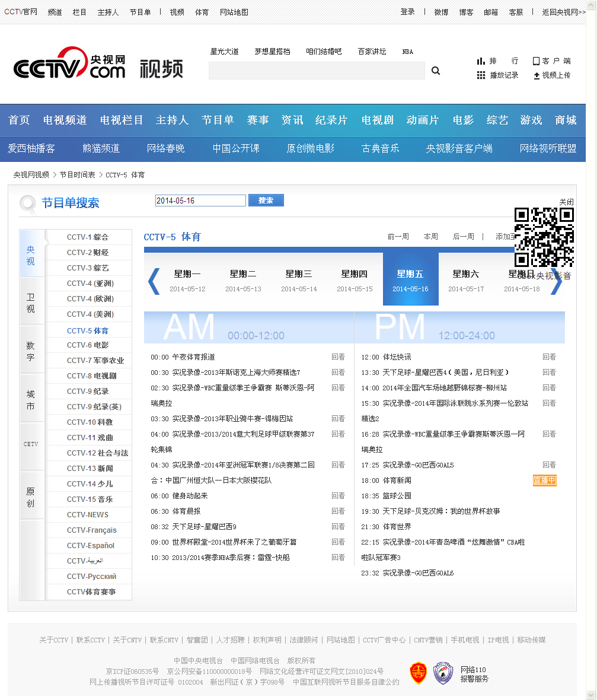Open 商城 in the main navigation

coord(566,120)
